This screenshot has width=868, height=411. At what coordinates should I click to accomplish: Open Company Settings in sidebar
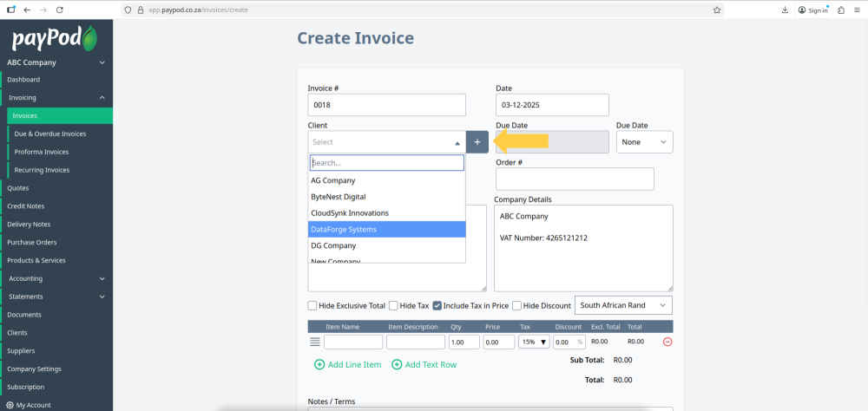pos(56,369)
